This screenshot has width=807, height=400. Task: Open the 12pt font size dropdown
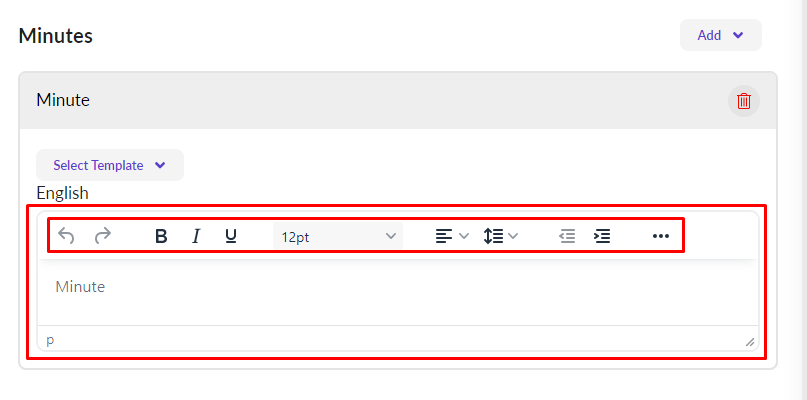338,237
